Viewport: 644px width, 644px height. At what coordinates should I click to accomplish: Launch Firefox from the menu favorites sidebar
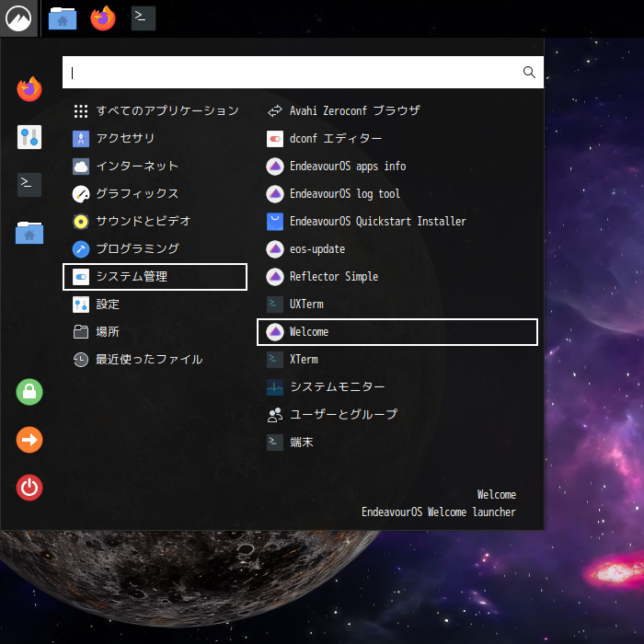click(29, 89)
